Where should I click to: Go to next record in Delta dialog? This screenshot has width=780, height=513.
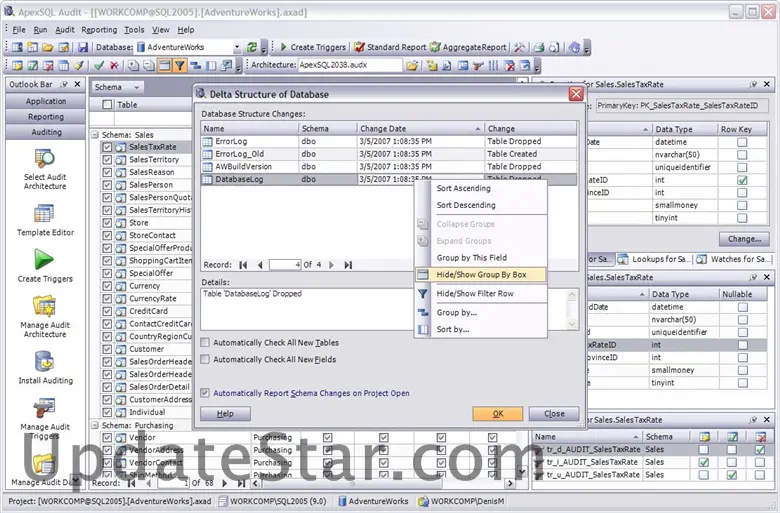331,265
